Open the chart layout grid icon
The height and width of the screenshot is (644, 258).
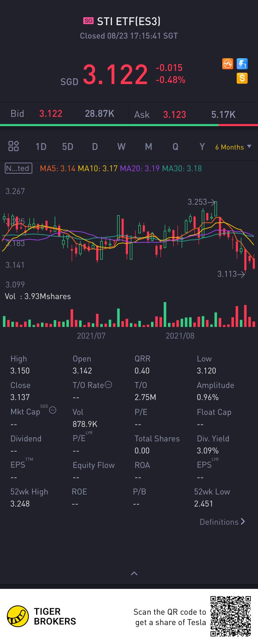13,146
